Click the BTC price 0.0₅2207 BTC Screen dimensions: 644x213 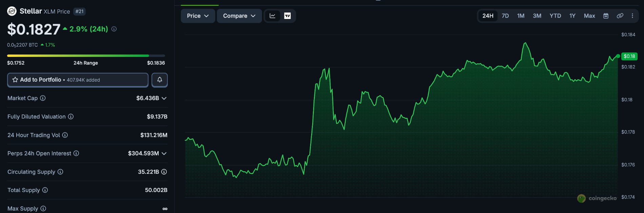[22, 45]
